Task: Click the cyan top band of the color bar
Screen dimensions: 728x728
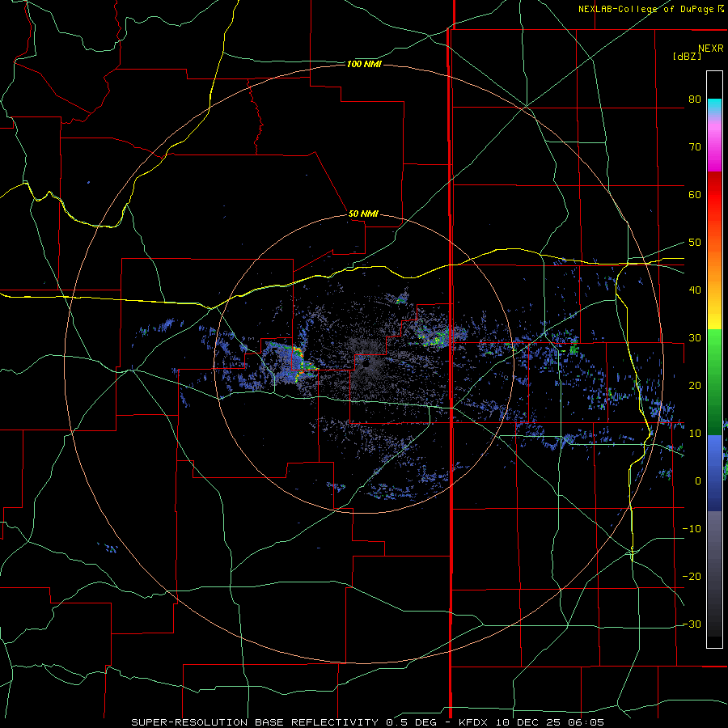Action: pos(714,106)
